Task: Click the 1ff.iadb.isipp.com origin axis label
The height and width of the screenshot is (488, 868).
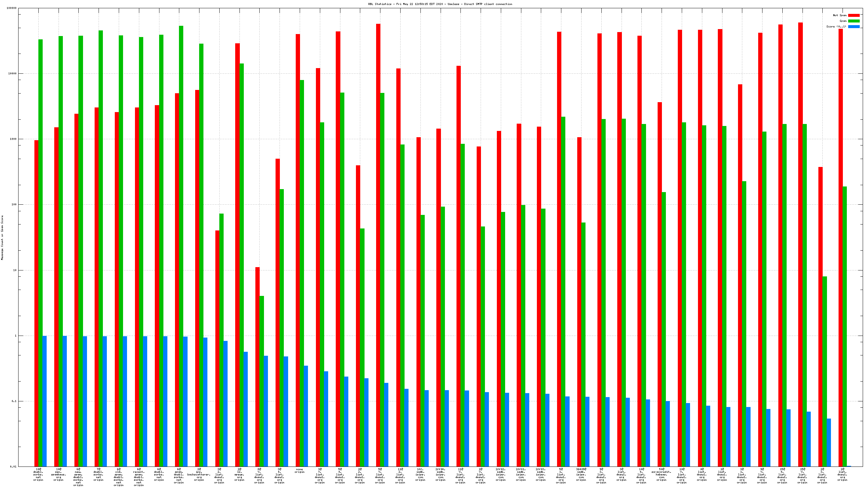Action: [420, 474]
